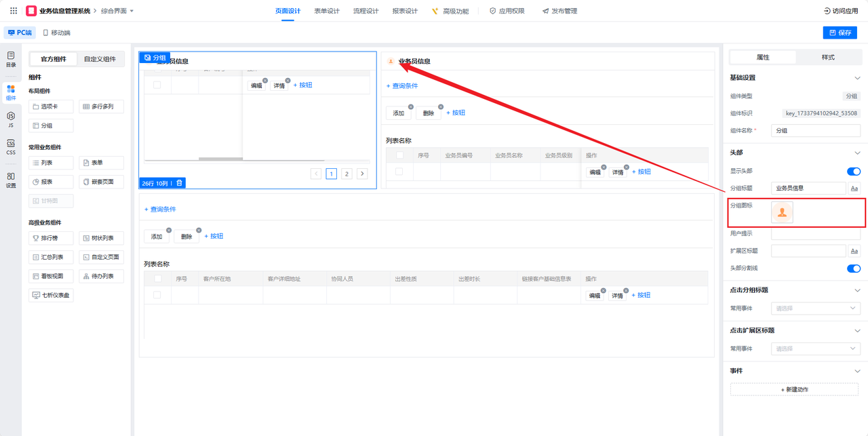Click the next page arrow

363,174
